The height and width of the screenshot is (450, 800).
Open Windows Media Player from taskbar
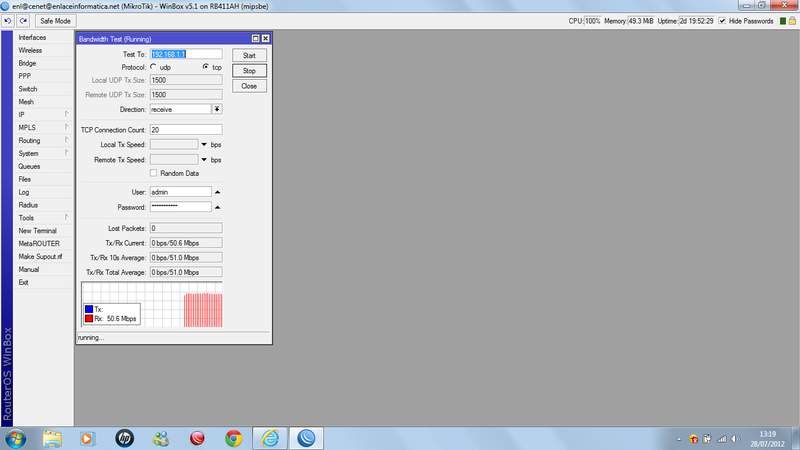coord(87,438)
